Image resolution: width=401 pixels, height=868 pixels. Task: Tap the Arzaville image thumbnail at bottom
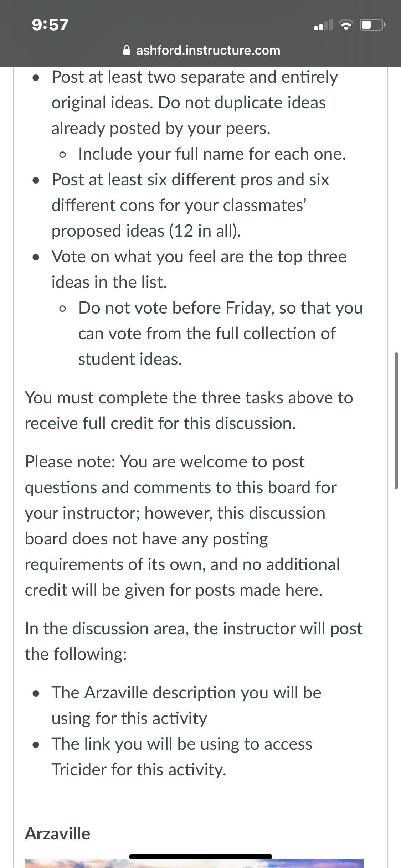pos(194,863)
